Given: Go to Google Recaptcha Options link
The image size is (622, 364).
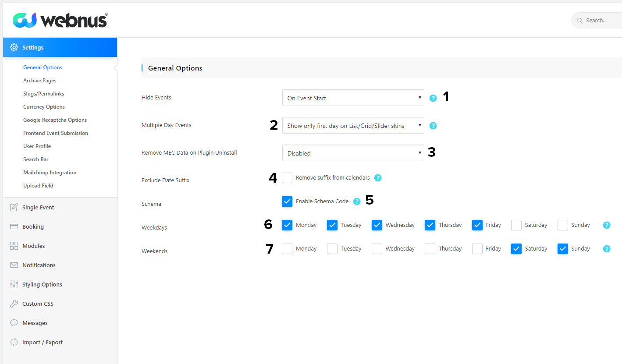Looking at the screenshot, I should [55, 120].
